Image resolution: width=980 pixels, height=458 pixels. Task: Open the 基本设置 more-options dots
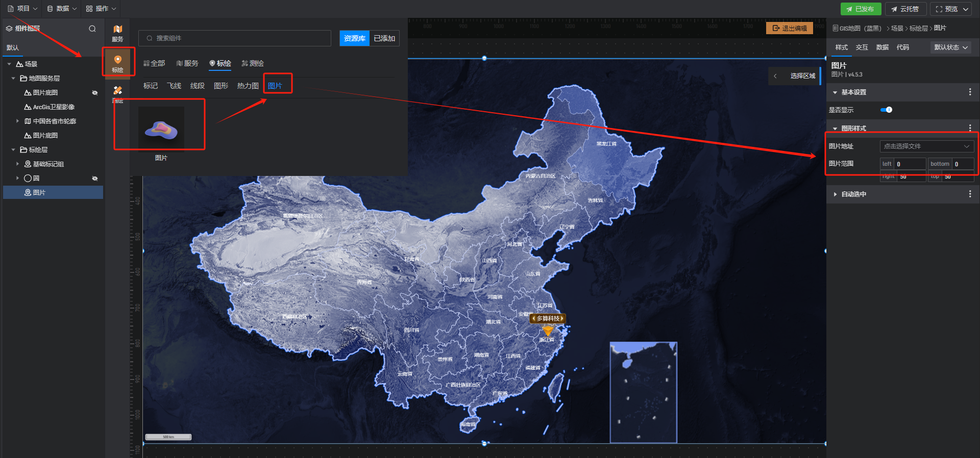click(x=970, y=92)
